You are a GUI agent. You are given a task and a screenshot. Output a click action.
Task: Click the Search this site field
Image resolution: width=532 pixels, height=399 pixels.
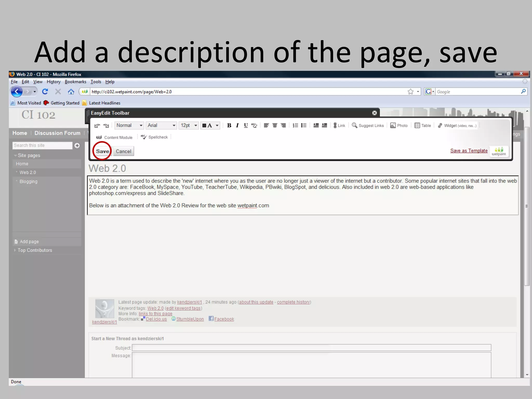(42, 145)
